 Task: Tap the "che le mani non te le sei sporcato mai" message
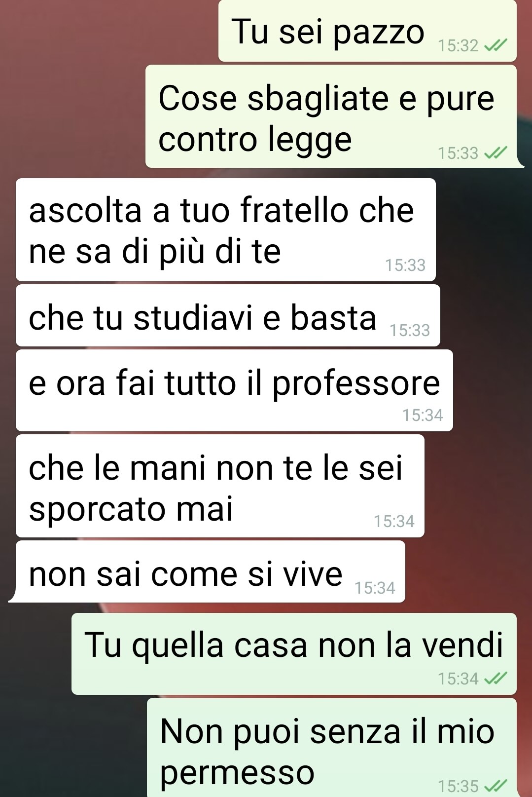[220, 486]
